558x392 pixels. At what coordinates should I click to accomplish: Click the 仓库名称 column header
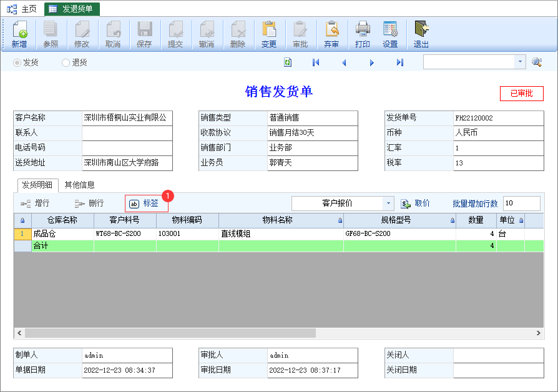[62, 220]
